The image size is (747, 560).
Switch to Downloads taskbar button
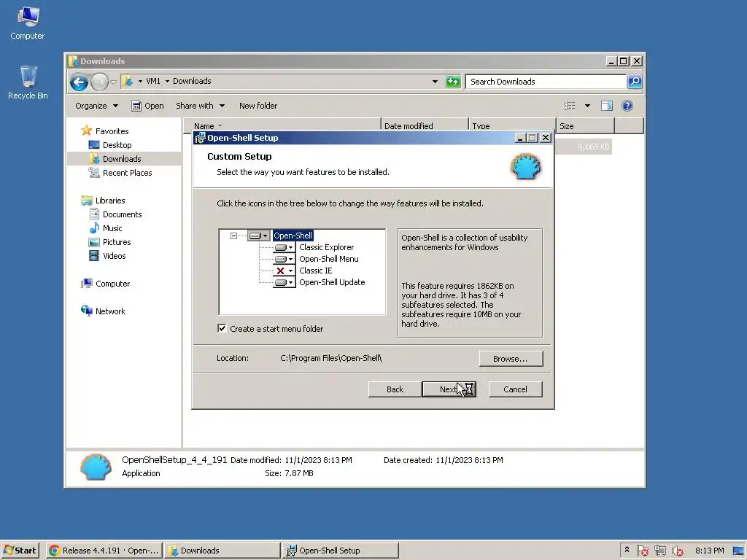(x=222, y=551)
